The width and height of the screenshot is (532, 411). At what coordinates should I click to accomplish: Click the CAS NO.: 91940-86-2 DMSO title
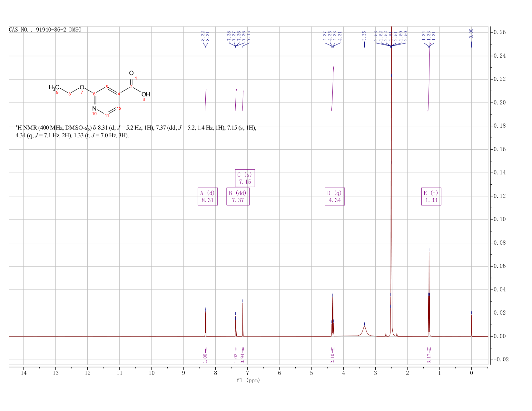45,30
